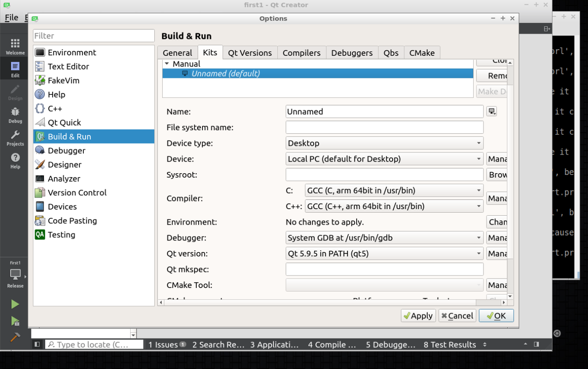This screenshot has height=369, width=588.
Task: Build project with hammer icon
Action: pos(15,338)
